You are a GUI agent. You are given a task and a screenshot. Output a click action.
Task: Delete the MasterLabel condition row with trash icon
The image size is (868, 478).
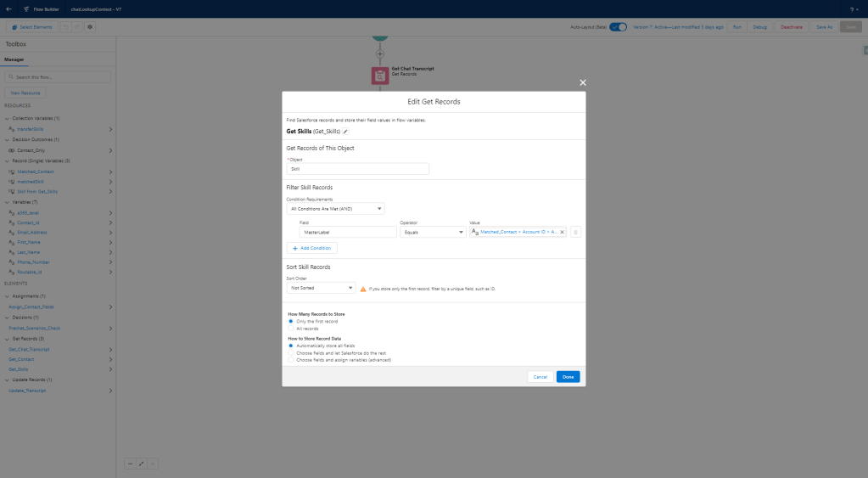(575, 232)
